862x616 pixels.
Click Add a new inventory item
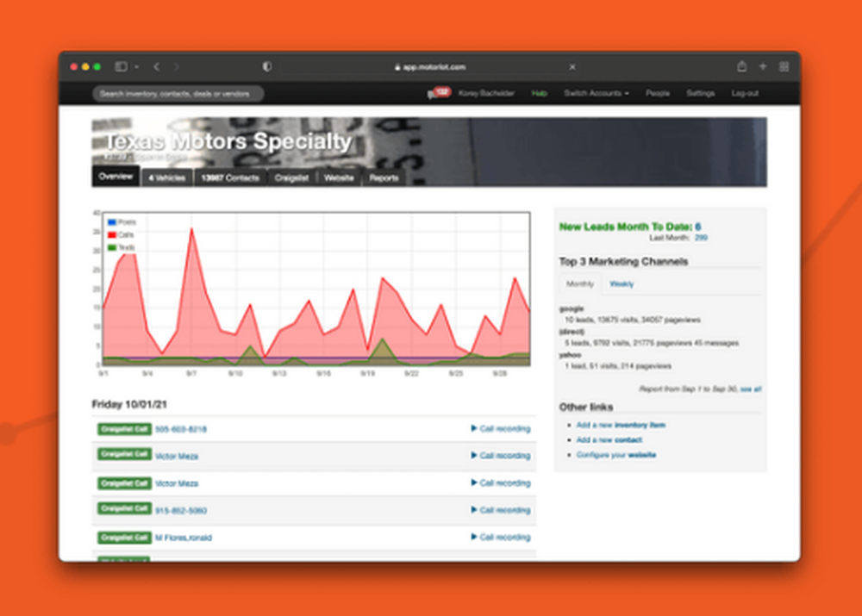tap(621, 426)
